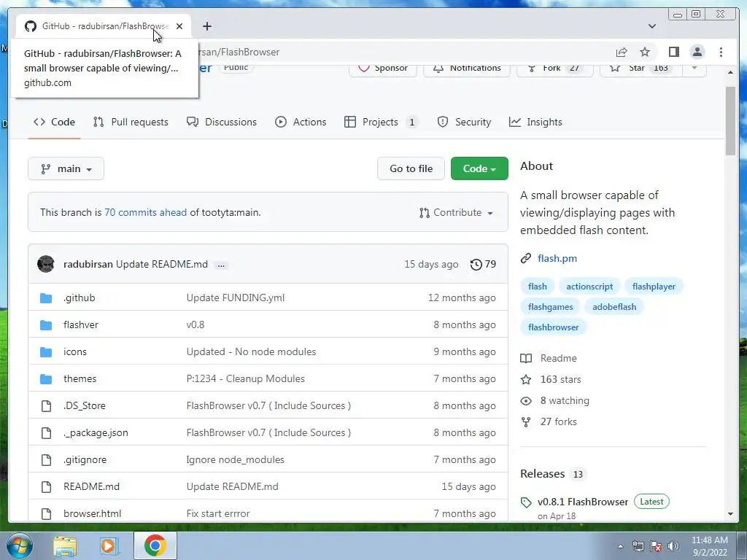The width and height of the screenshot is (747, 560).
Task: Open a new browser tab
Action: pos(206,26)
